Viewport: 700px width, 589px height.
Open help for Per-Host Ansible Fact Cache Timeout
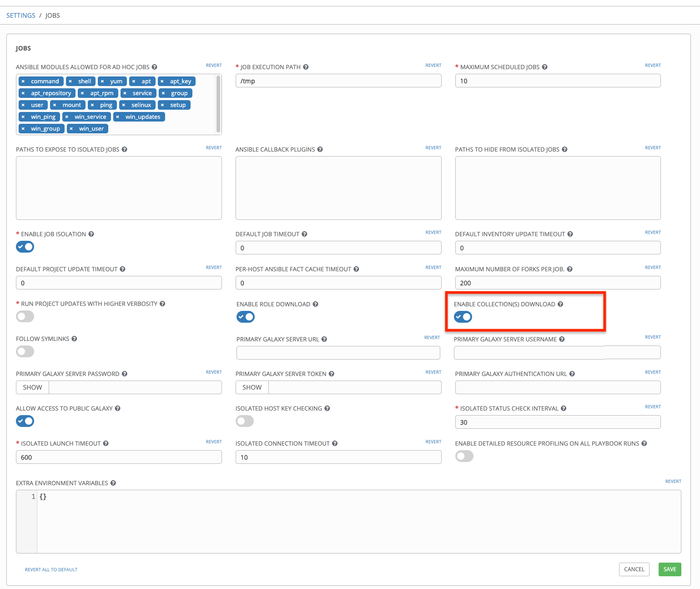click(x=357, y=269)
